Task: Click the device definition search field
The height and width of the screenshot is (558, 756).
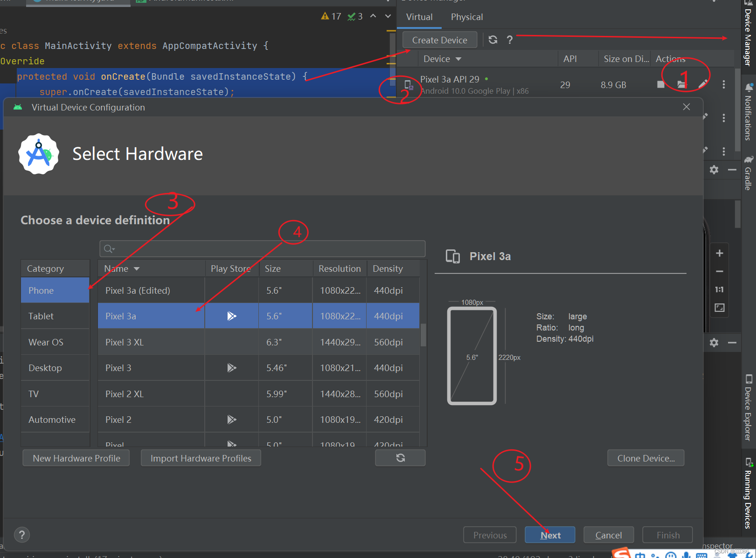Action: [262, 248]
